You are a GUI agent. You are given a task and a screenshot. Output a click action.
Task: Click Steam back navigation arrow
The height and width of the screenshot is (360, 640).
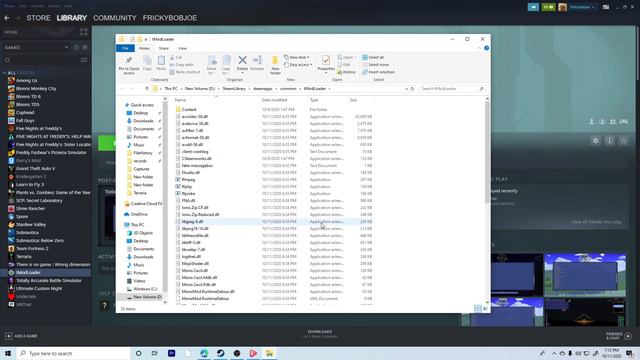[x=7, y=18]
